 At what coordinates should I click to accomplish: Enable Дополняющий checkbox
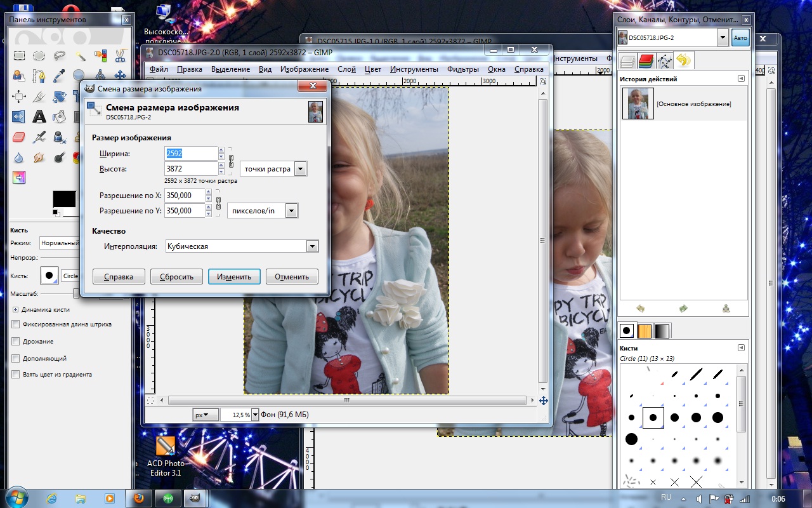pyautogui.click(x=16, y=359)
